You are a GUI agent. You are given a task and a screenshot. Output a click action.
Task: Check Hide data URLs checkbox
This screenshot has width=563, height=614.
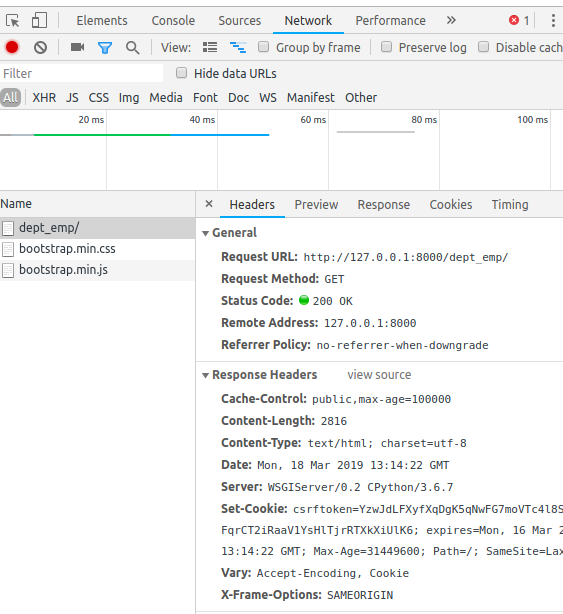coord(181,73)
